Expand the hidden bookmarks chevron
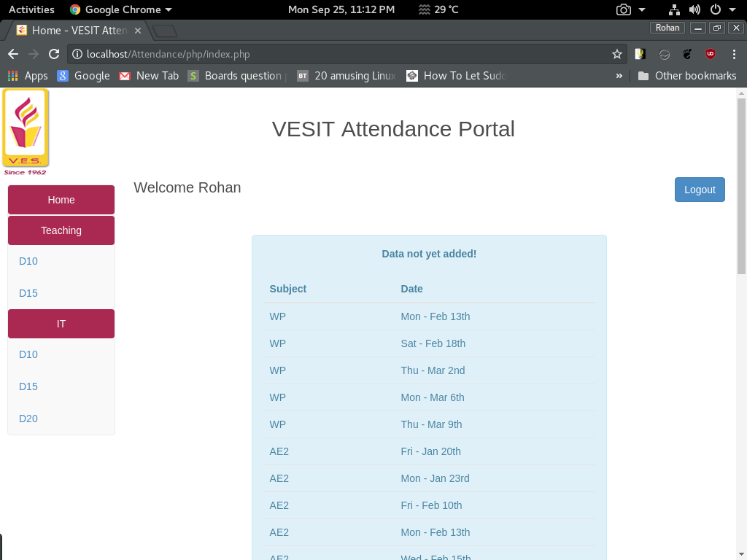This screenshot has width=747, height=560. 619,76
